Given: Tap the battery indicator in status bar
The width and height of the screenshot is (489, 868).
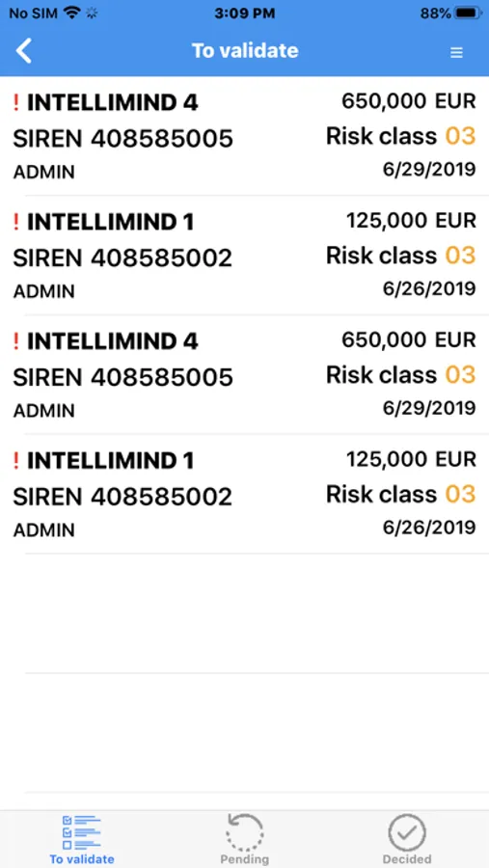Looking at the screenshot, I should 468,14.
